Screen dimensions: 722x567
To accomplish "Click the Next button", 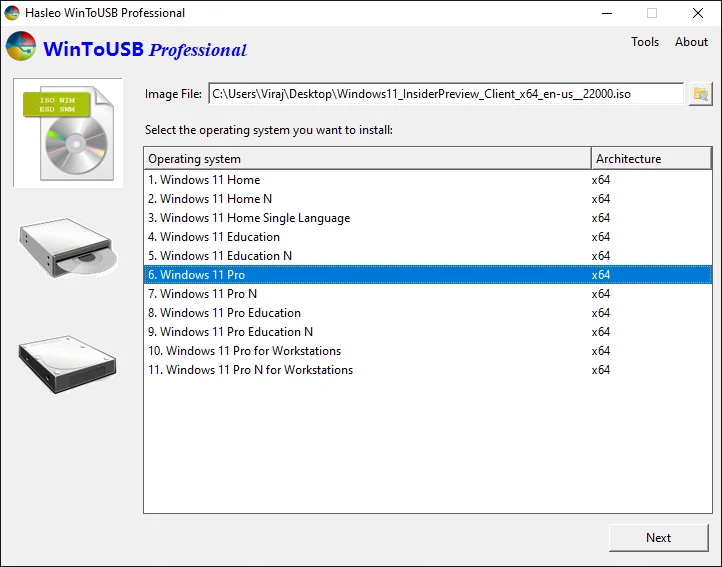I will click(x=658, y=538).
